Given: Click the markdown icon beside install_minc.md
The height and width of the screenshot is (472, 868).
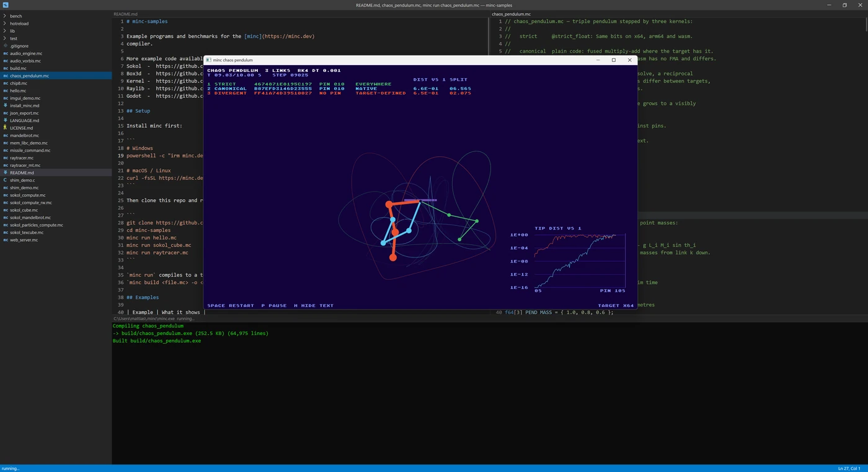Looking at the screenshot, I should (6, 105).
